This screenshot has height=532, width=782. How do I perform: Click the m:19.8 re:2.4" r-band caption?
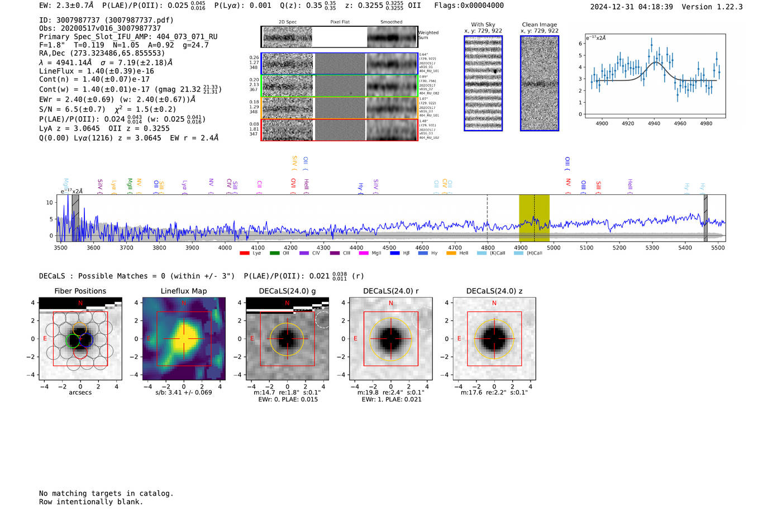391,392
